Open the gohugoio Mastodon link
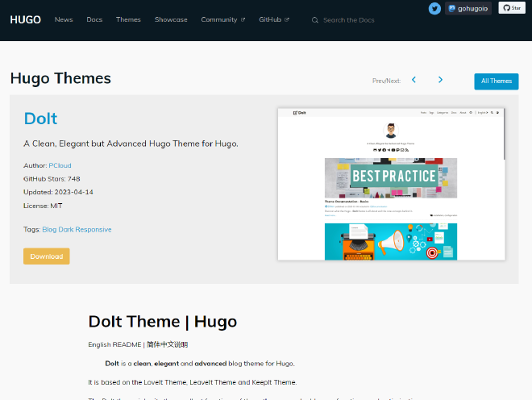The image size is (532, 400). point(468,9)
